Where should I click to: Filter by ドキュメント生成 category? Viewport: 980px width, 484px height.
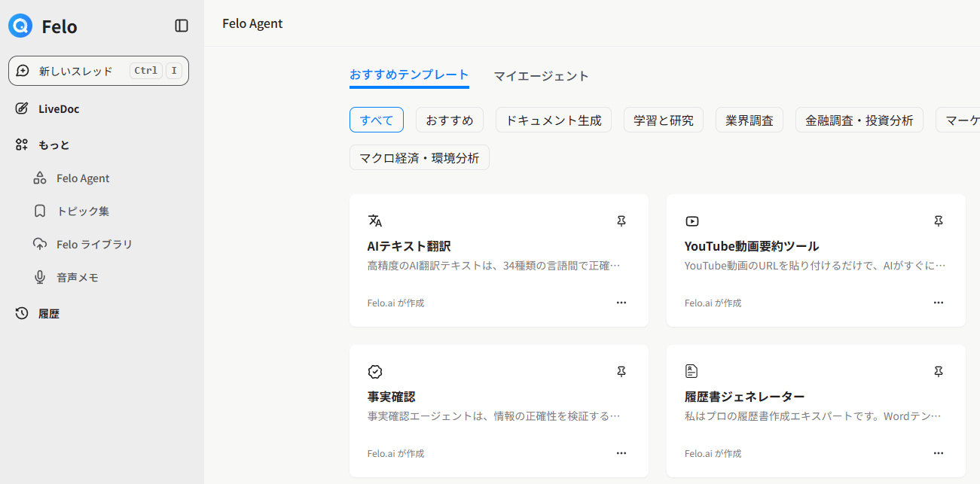pos(553,120)
